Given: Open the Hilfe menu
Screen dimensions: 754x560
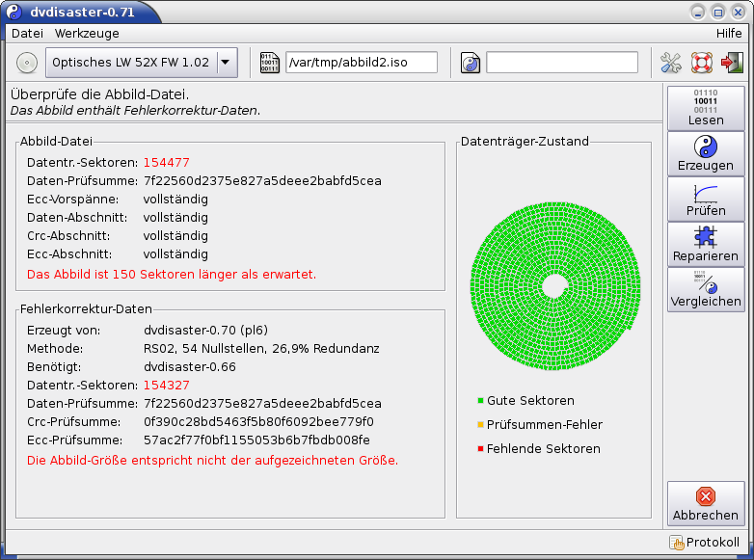Looking at the screenshot, I should 729,33.
